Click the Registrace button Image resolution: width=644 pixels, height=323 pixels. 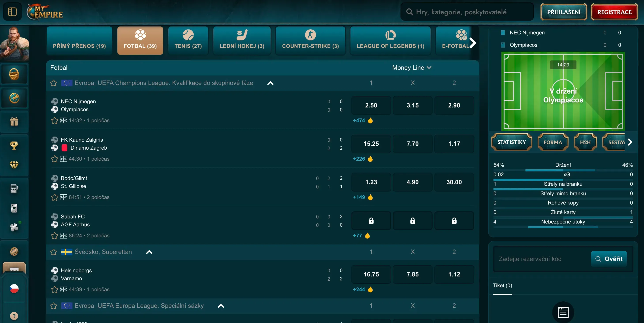pos(614,12)
